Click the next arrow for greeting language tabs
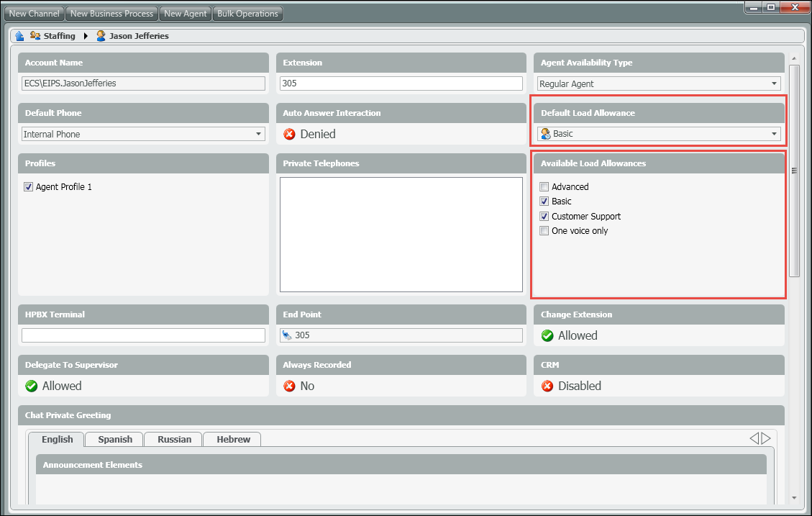This screenshot has width=812, height=516. (x=766, y=438)
